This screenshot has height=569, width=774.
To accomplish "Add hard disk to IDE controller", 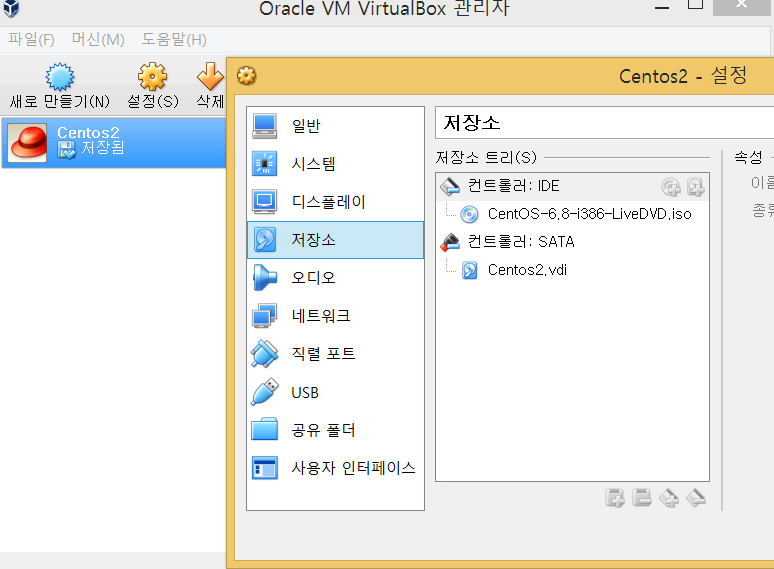I will [x=696, y=187].
